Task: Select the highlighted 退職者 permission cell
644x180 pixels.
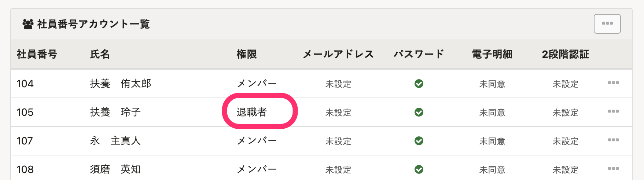Action: pyautogui.click(x=252, y=112)
